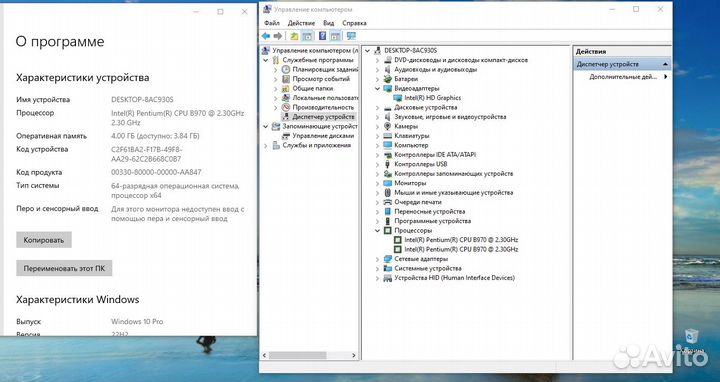Select Программные устройства row
720x382 pixels.
tap(433, 221)
